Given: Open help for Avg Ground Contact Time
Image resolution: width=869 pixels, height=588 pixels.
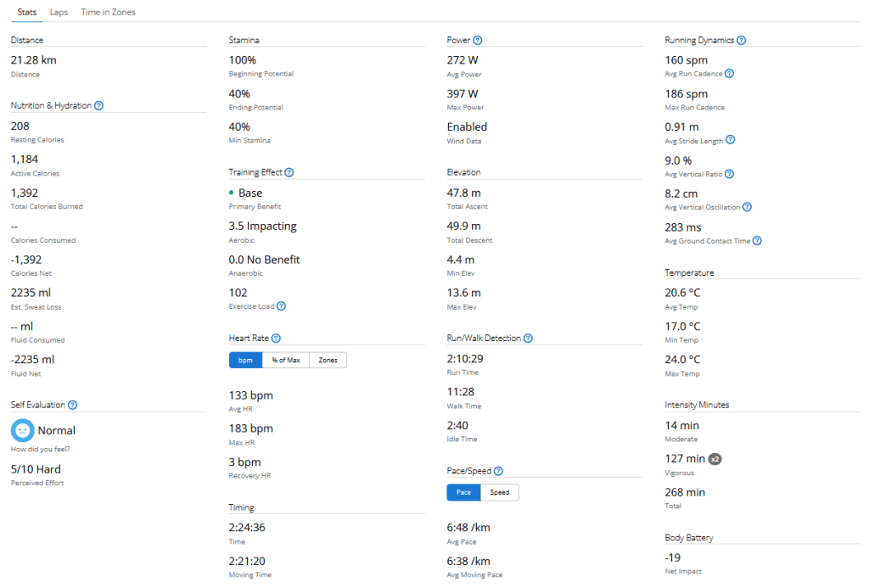Looking at the screenshot, I should pyautogui.click(x=757, y=241).
